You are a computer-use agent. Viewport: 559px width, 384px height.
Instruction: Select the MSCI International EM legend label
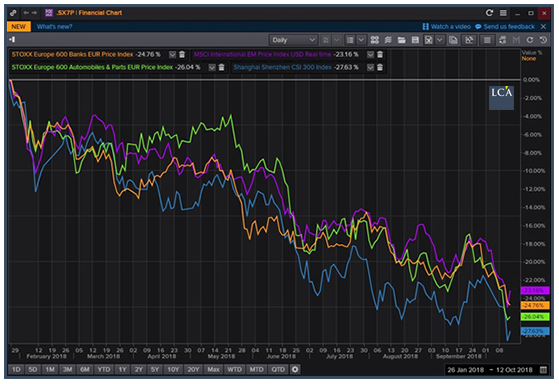point(262,55)
